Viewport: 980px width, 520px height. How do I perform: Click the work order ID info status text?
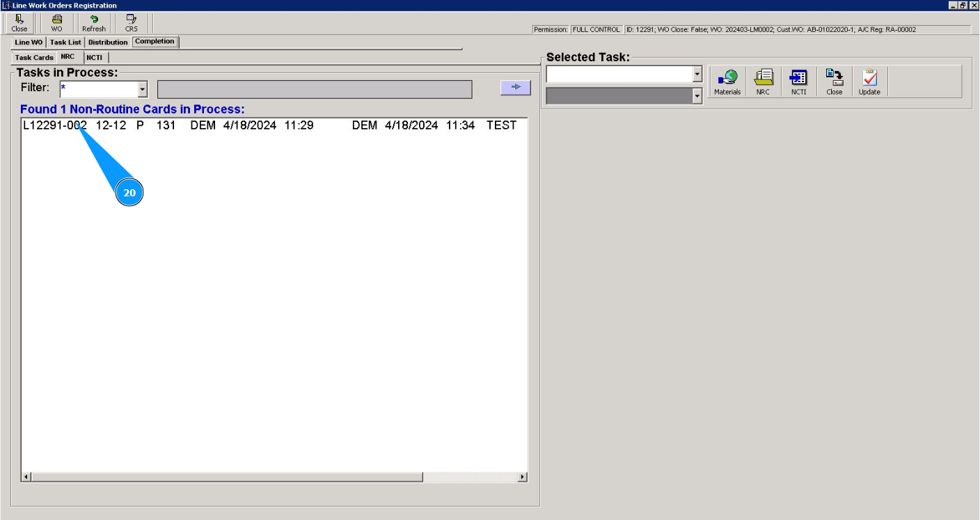coord(770,30)
